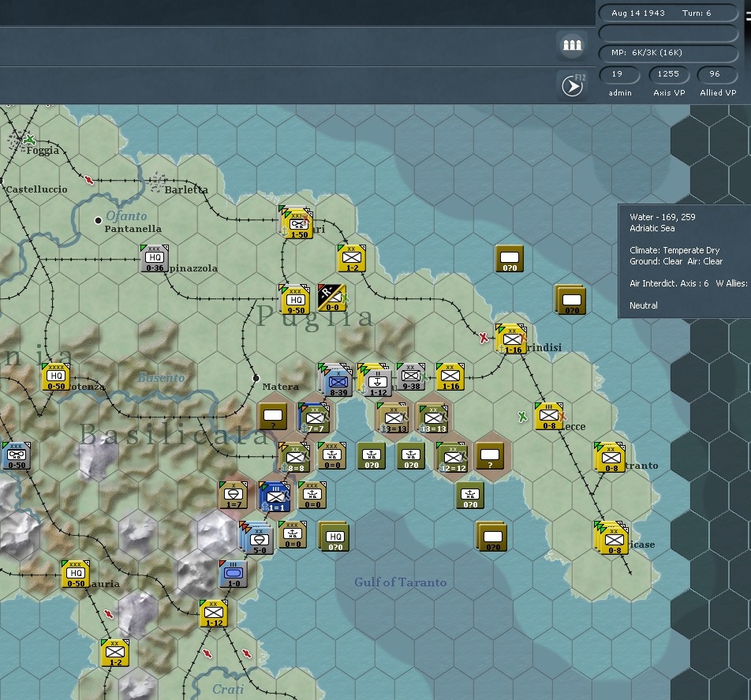Screen dimensions: 751x700
Task: Click the date and turn display field
Action: pyautogui.click(x=667, y=13)
